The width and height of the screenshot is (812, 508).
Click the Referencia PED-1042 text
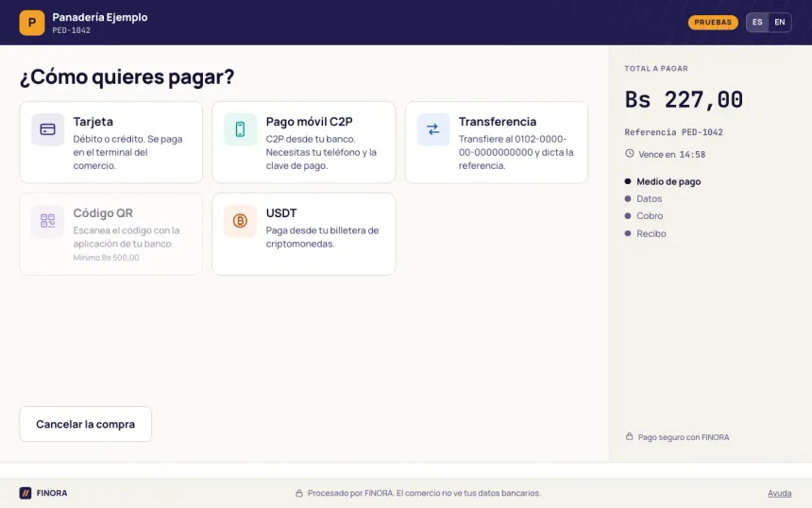(674, 132)
